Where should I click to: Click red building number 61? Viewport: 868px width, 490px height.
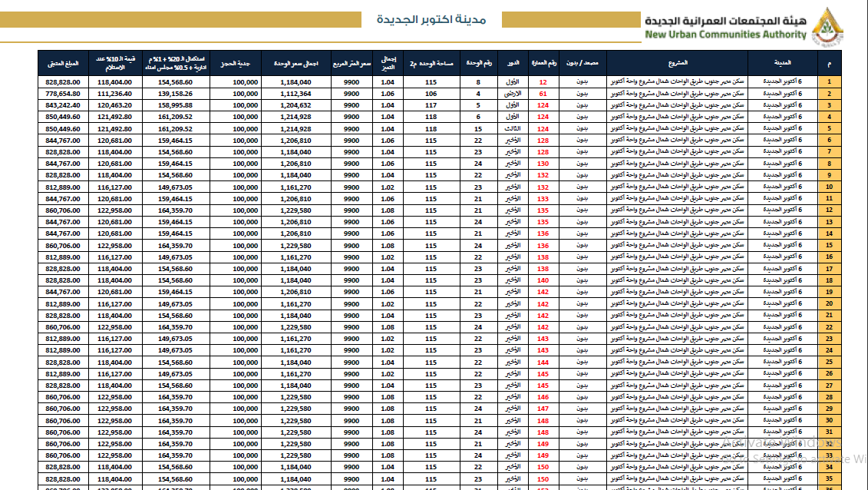(x=543, y=94)
